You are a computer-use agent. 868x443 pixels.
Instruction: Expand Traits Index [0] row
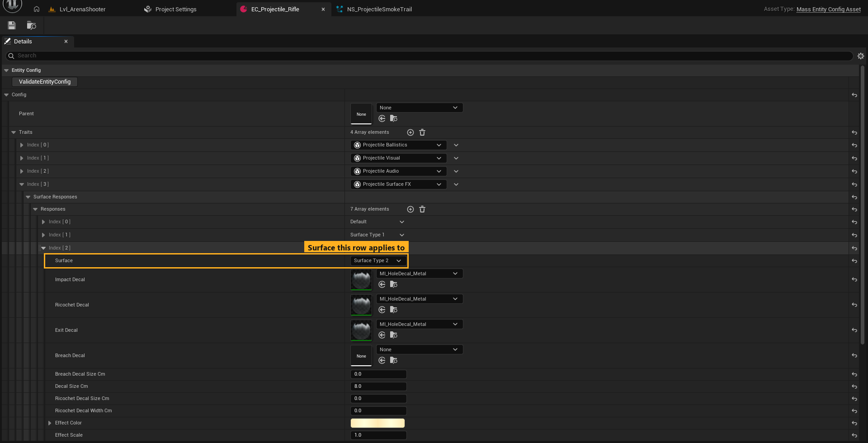(22, 145)
